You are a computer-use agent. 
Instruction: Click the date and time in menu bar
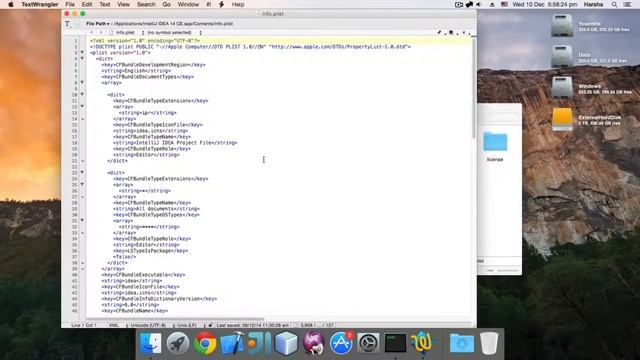[545, 4]
